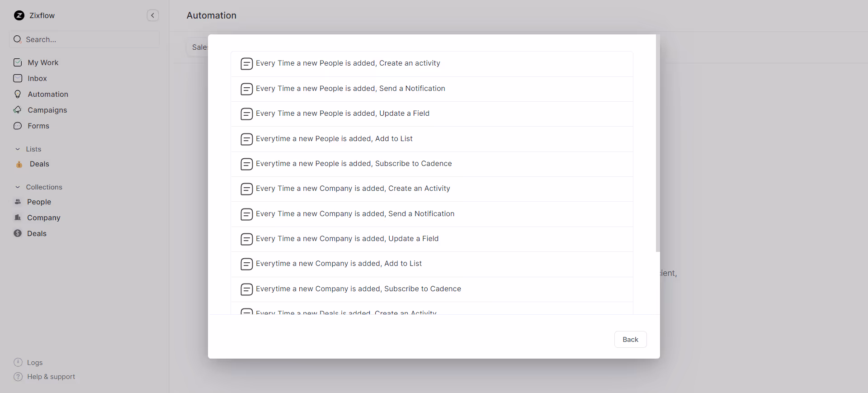Click the Sales tab behind dialog

[198, 47]
